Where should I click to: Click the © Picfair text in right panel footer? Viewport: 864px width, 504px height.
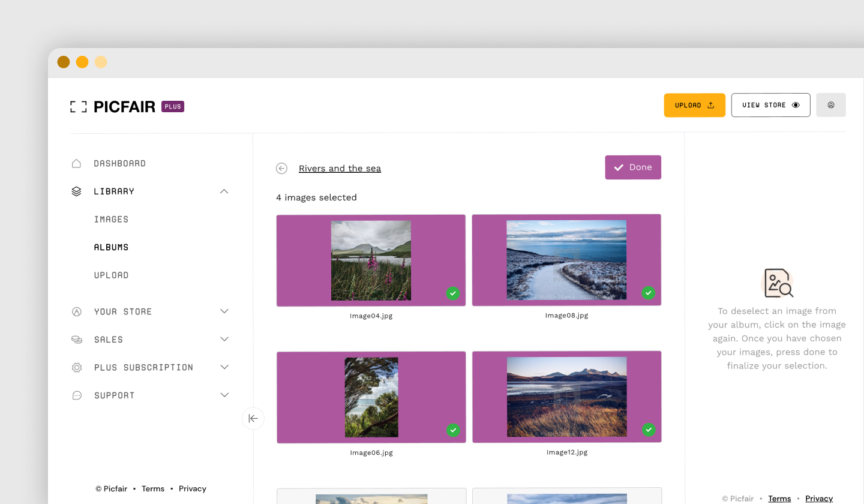pyautogui.click(x=738, y=499)
